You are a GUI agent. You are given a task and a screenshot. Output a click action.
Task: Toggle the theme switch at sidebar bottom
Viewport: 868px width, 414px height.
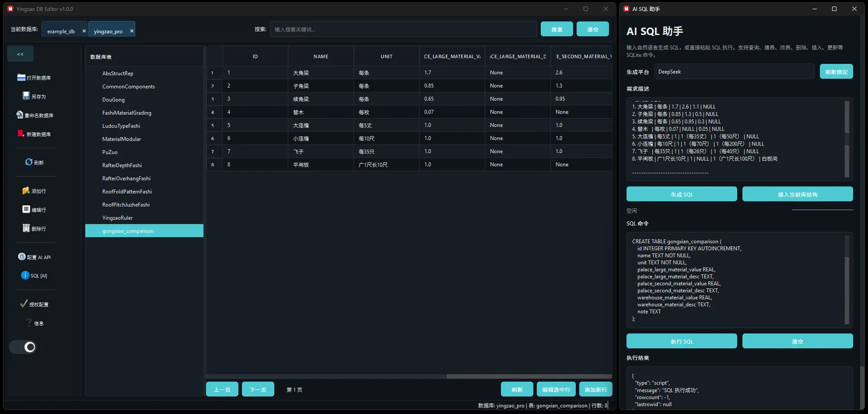(x=23, y=347)
